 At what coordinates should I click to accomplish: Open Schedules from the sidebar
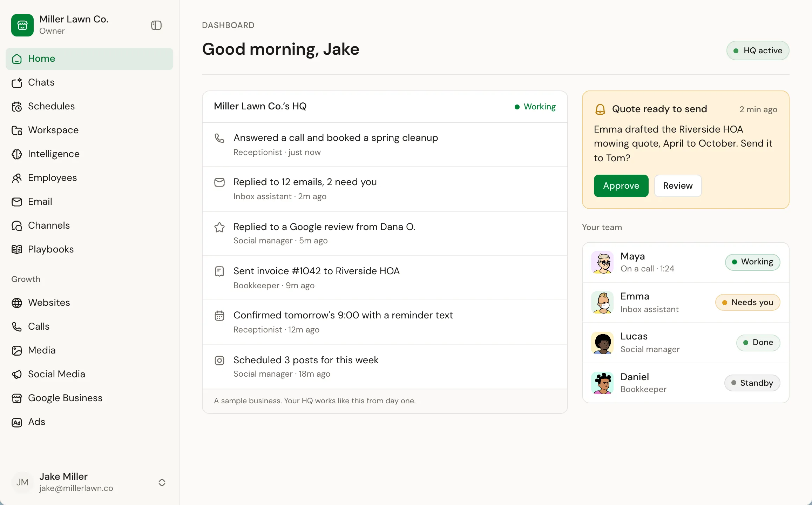tap(89, 106)
